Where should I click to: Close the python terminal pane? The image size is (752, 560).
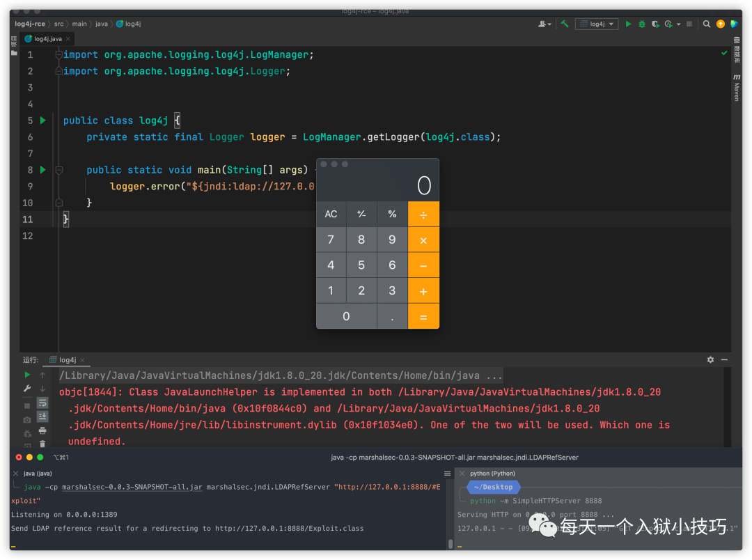pos(462,473)
